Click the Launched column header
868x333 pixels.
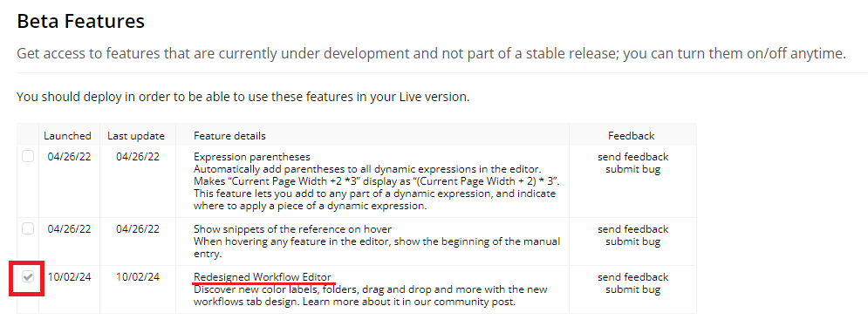(67, 135)
